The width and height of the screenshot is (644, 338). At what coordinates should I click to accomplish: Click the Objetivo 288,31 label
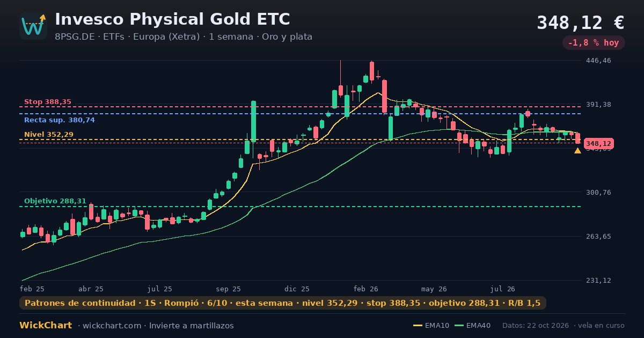[55, 201]
